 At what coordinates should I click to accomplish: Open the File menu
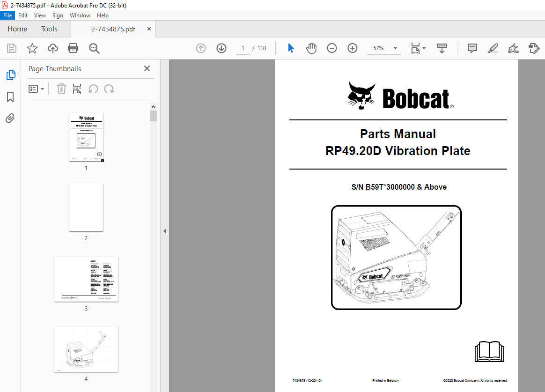pyautogui.click(x=7, y=15)
